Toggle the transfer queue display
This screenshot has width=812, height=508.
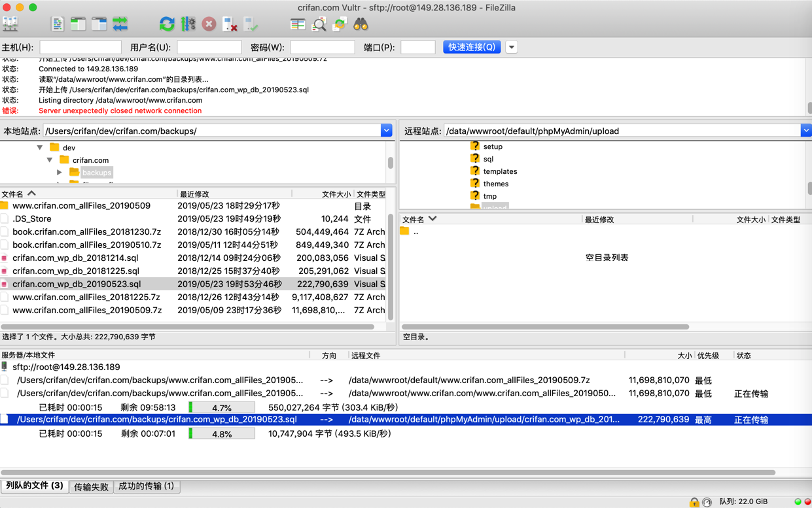[120, 24]
